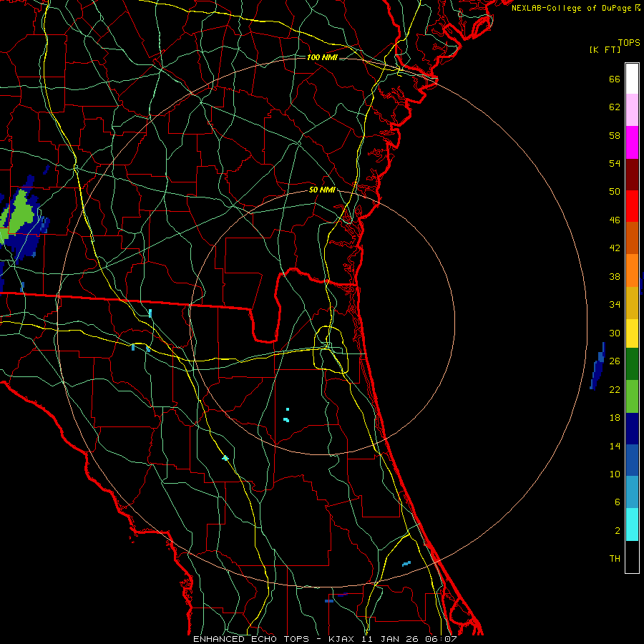Click the legend value '42'

(x=615, y=248)
